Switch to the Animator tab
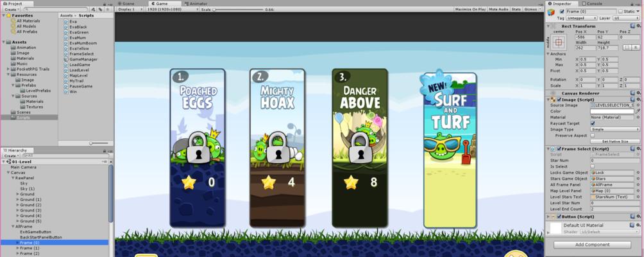Viewport: 644px width, 257px height. [x=196, y=3]
